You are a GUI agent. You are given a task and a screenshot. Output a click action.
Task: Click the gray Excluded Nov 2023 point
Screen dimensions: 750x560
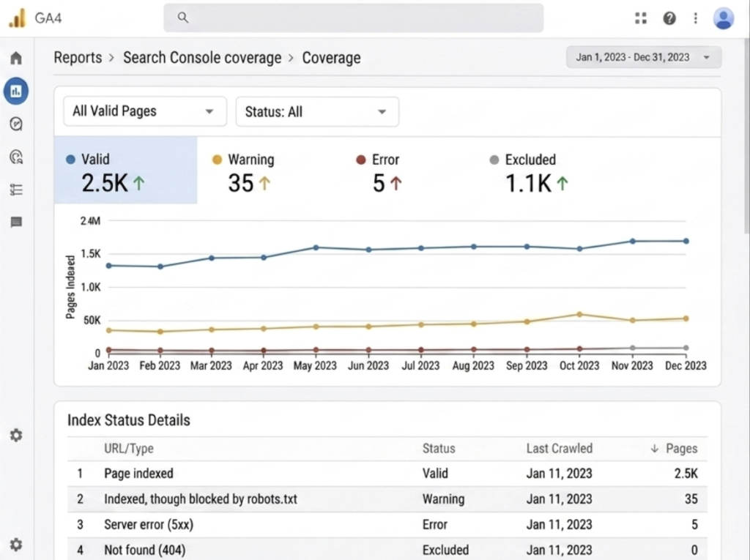click(633, 348)
